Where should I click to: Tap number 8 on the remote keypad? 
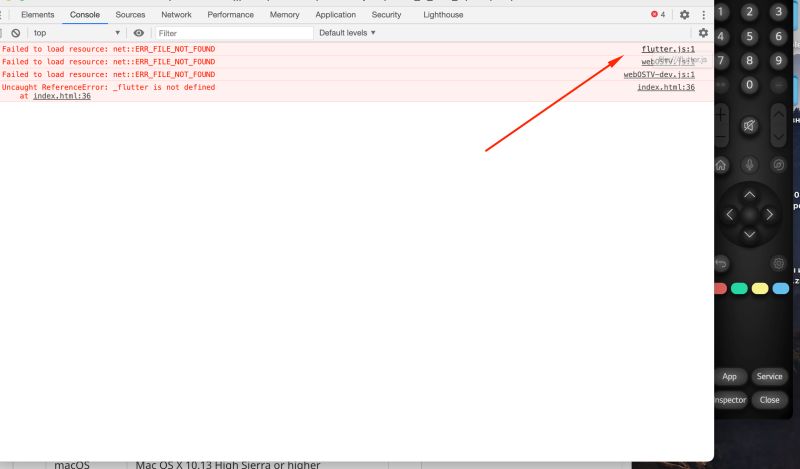pos(749,61)
